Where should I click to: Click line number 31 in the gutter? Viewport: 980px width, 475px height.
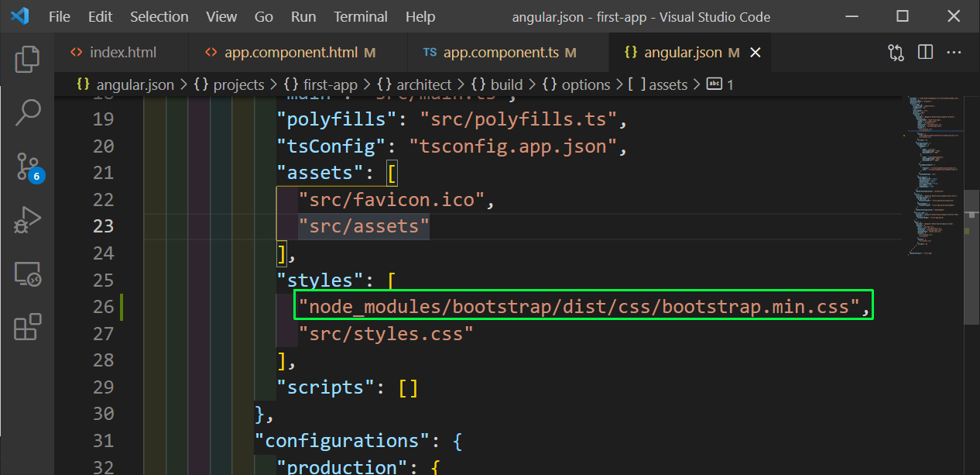pyautogui.click(x=103, y=441)
